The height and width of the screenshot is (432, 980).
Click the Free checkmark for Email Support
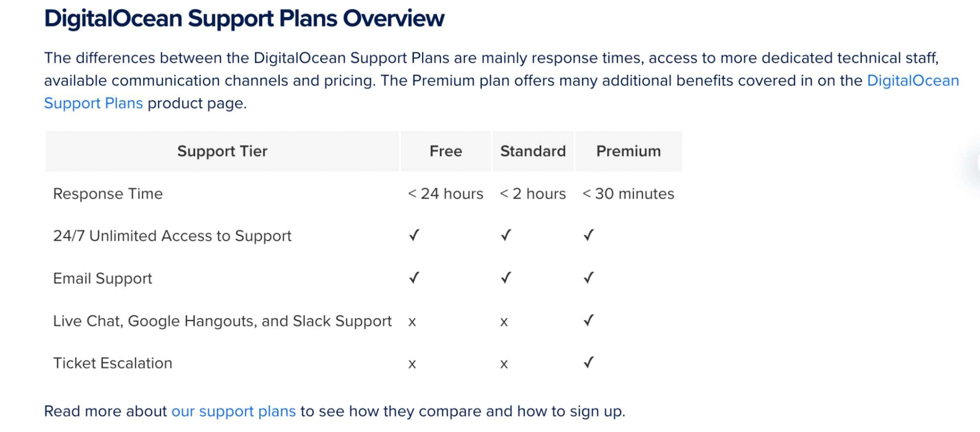coord(414,278)
